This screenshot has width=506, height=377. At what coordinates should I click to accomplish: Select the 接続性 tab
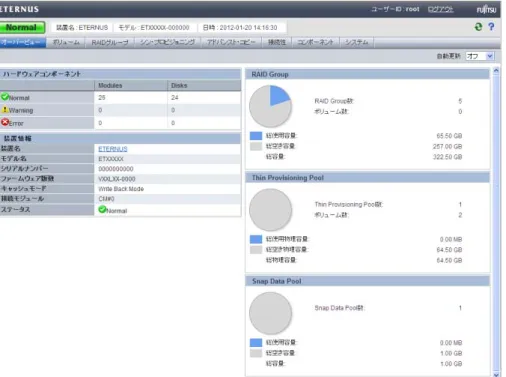[277, 42]
